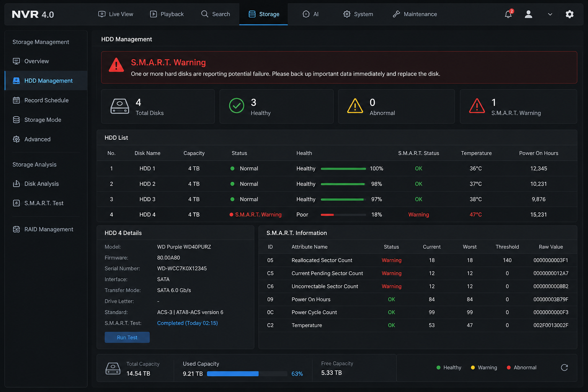588x392 pixels.
Task: Switch to the Live View tab
Action: [x=116, y=14]
